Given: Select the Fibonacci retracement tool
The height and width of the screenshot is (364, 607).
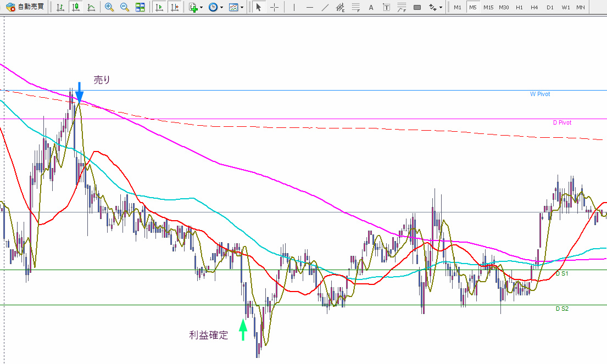Looking at the screenshot, I should point(356,7).
